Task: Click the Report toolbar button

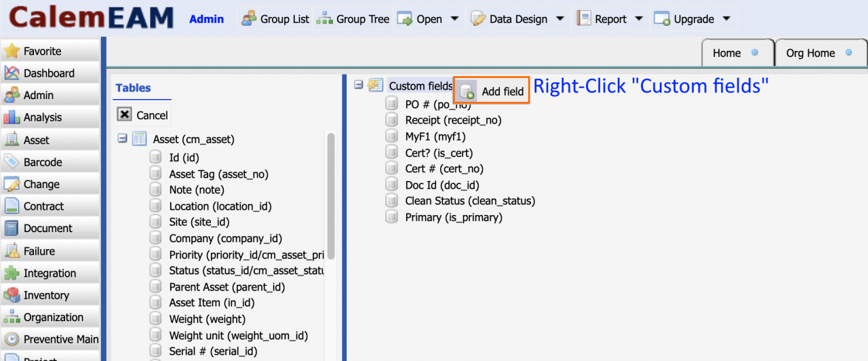Action: pos(602,19)
